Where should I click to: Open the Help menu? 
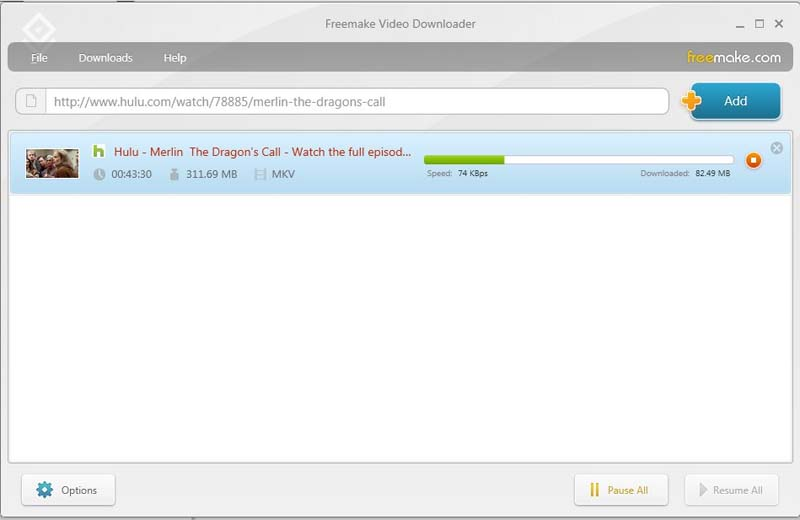(x=175, y=58)
